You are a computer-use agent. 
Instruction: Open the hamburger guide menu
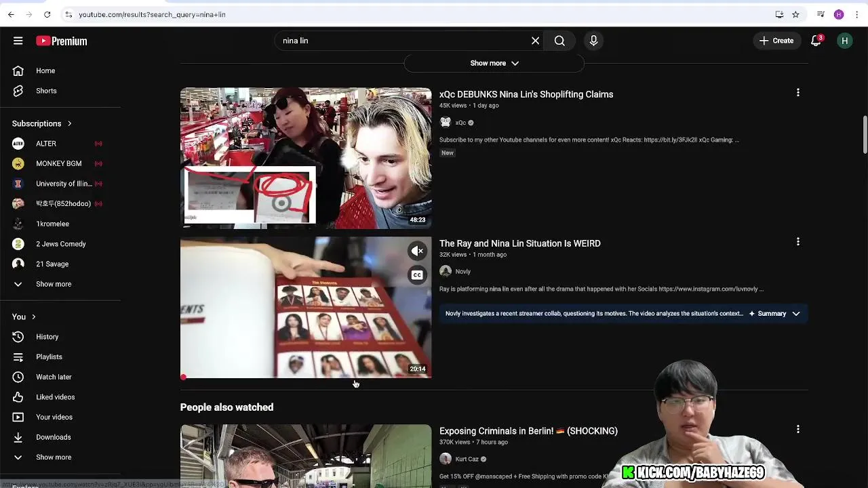click(18, 41)
